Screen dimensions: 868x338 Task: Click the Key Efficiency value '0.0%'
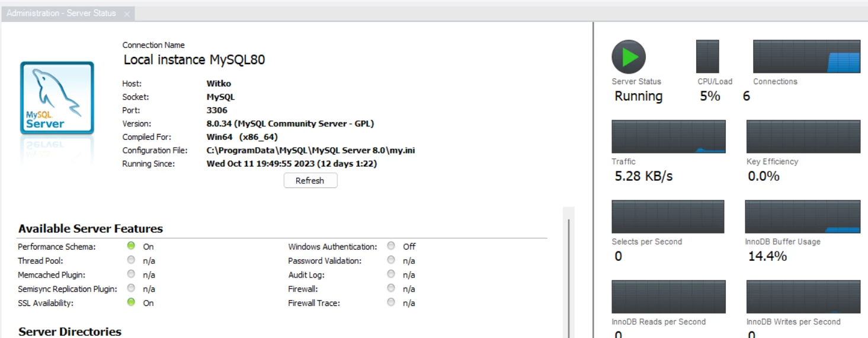click(x=764, y=176)
